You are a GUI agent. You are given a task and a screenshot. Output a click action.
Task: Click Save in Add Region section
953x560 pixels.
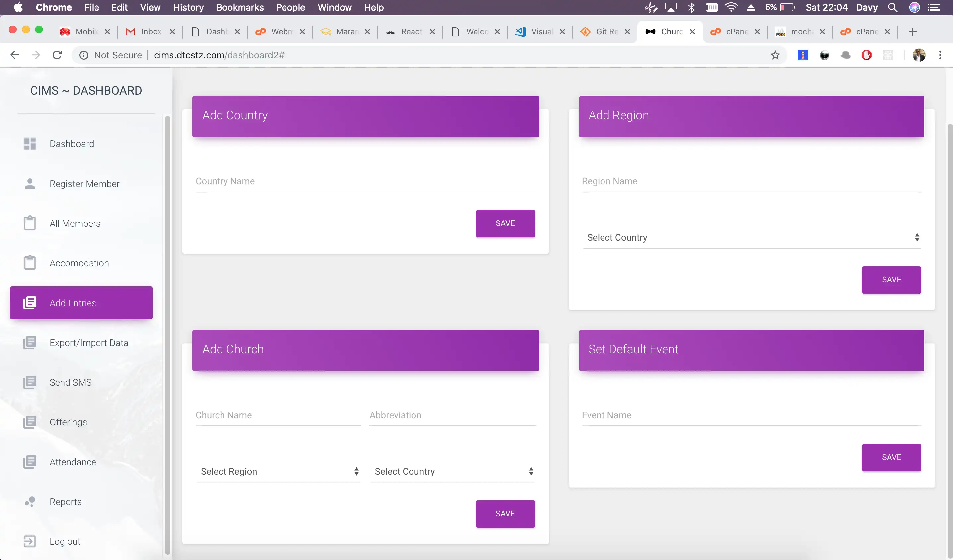pos(892,279)
